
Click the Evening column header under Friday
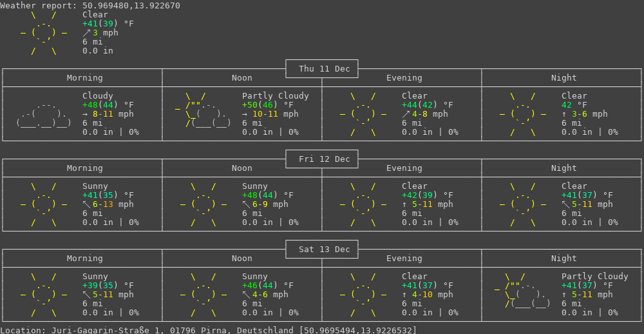404,168
